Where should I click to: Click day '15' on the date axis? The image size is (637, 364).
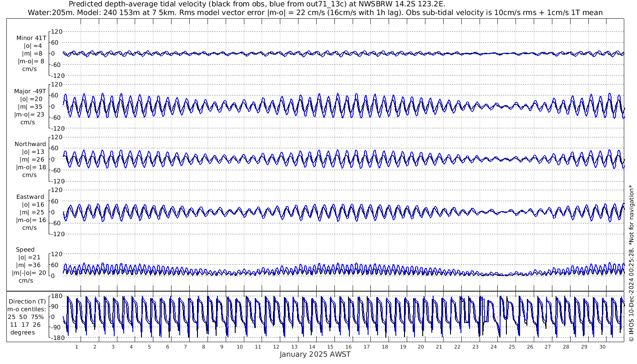[330, 347]
